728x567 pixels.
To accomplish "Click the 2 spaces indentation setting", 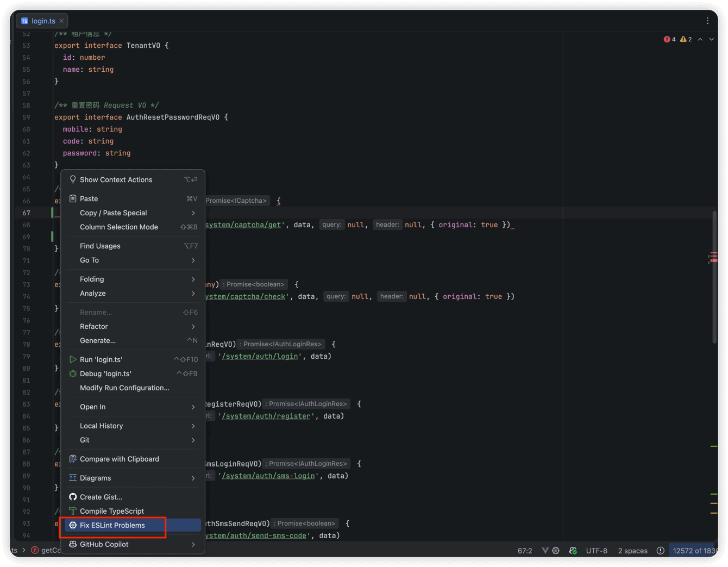I will click(632, 550).
